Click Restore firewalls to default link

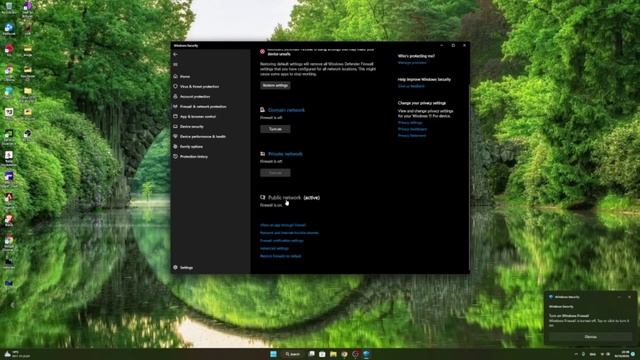[x=280, y=256]
